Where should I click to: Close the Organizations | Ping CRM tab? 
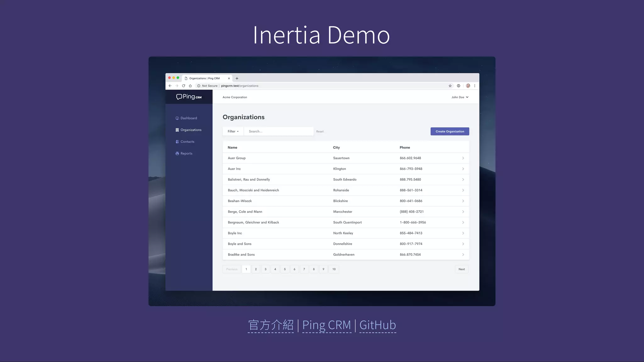[229, 79]
